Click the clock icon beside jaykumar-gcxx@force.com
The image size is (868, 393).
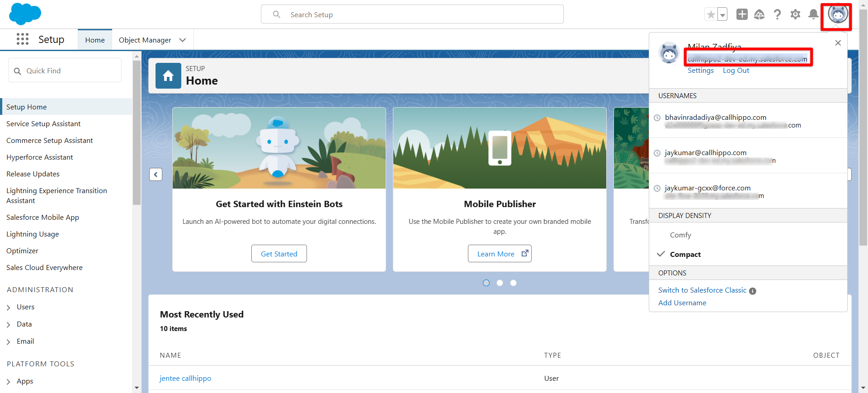tap(657, 188)
